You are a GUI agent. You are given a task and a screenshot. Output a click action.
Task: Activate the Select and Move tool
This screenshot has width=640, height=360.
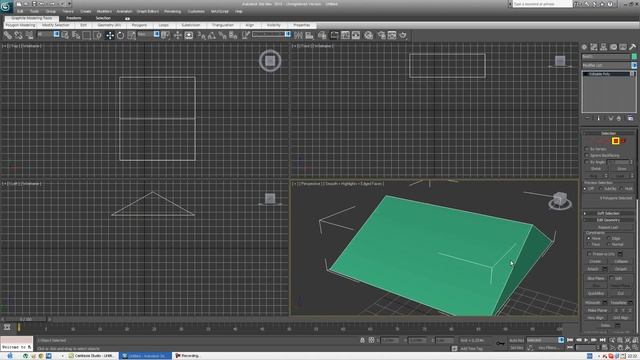[110, 36]
